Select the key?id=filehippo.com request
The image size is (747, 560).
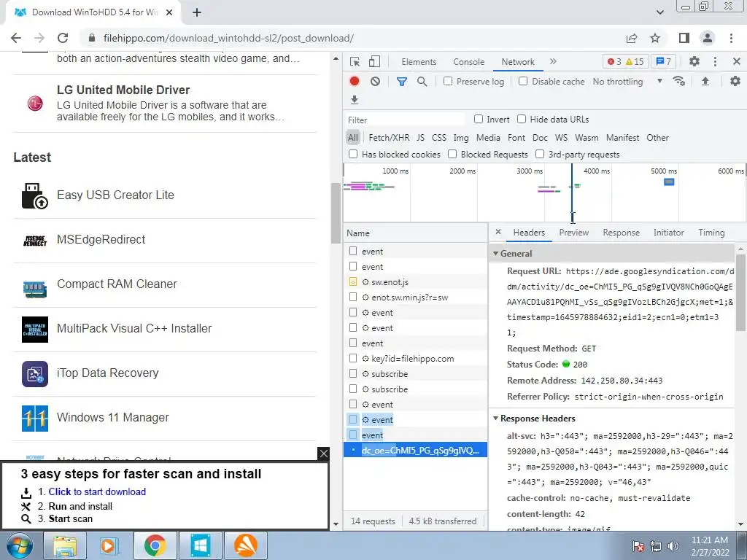click(x=415, y=359)
